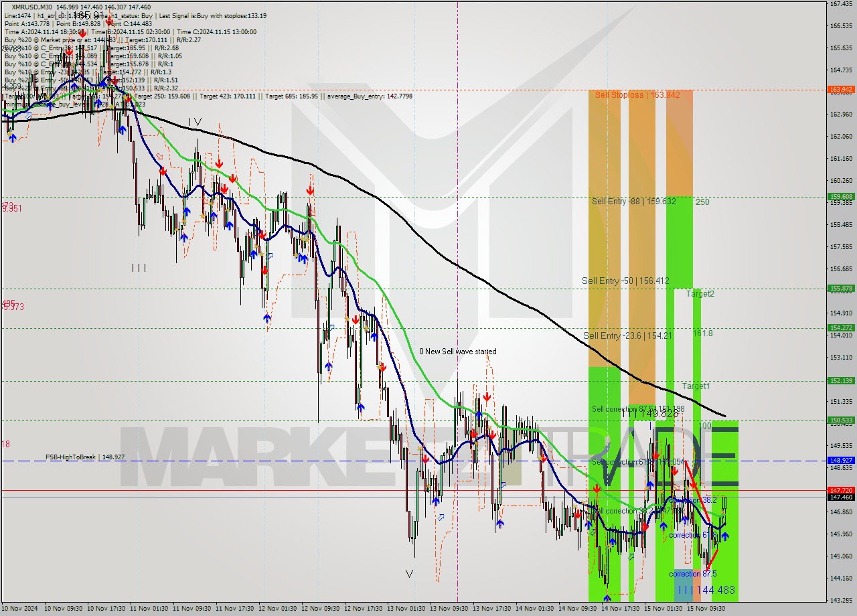Click the blue 148.927 price axis tag

click(840, 461)
